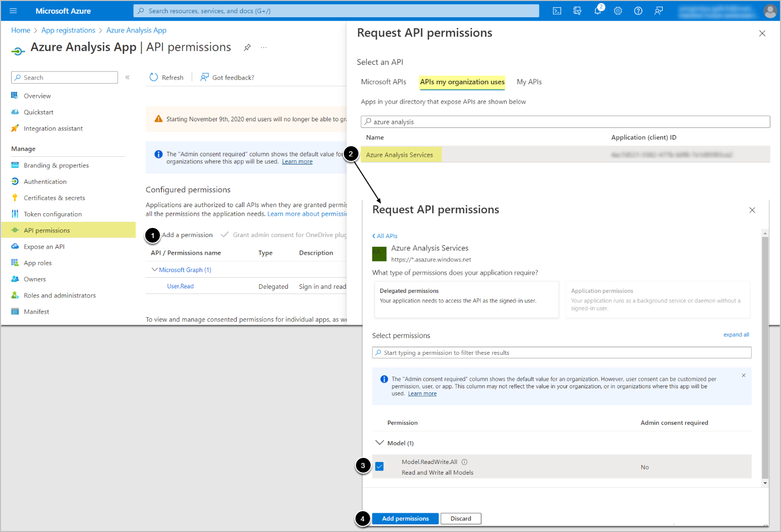The width and height of the screenshot is (781, 532).
Task: Collapse the left sidebar menu
Action: 127,78
